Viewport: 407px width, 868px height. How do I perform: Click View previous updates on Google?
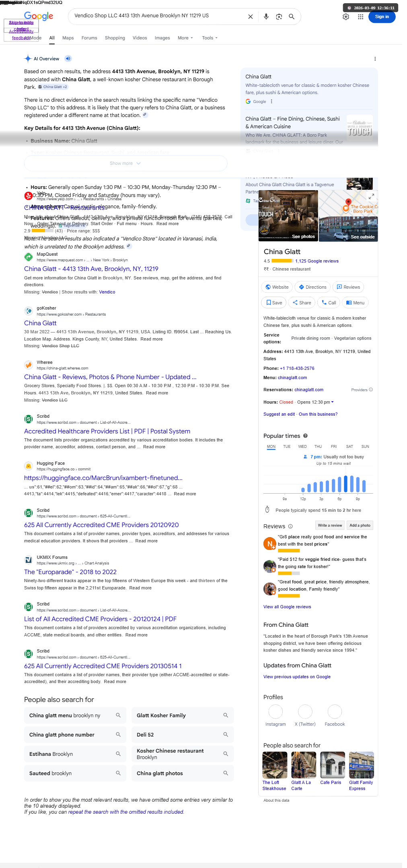[297, 677]
